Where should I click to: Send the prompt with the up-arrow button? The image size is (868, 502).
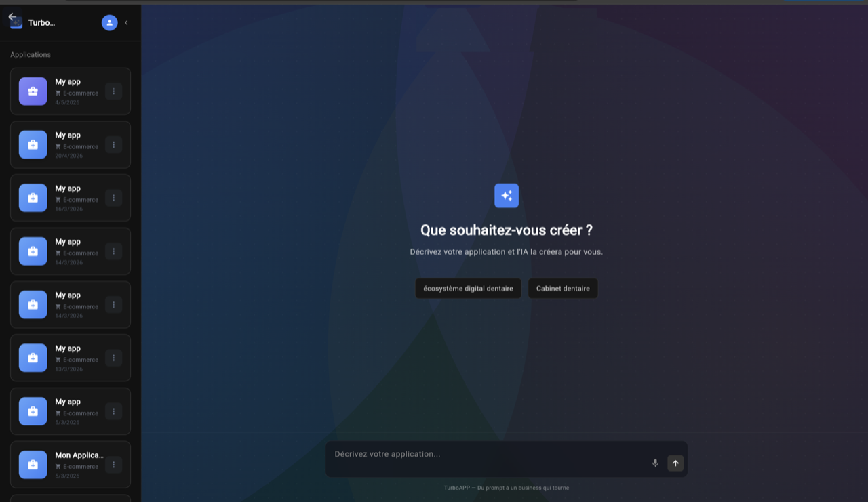click(675, 463)
